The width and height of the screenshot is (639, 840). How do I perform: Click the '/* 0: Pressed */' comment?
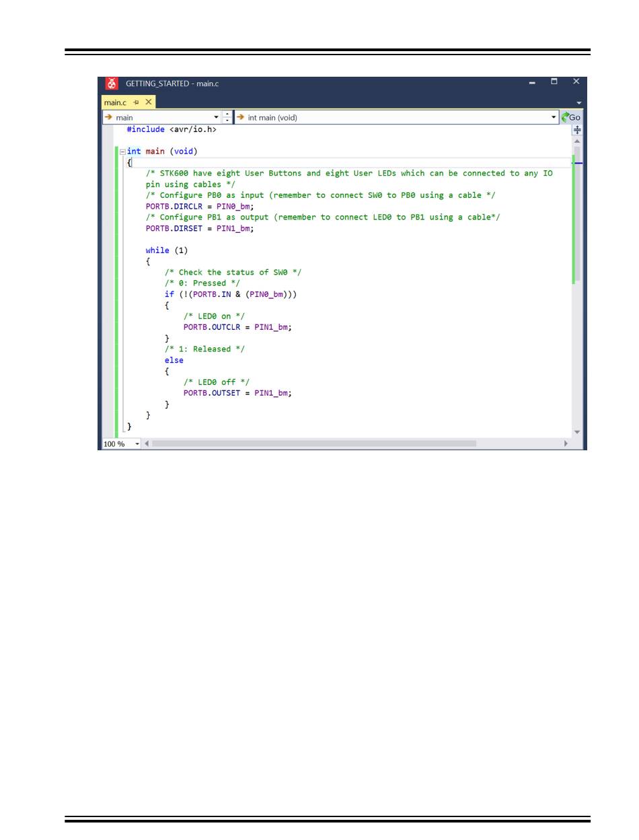coord(202,283)
